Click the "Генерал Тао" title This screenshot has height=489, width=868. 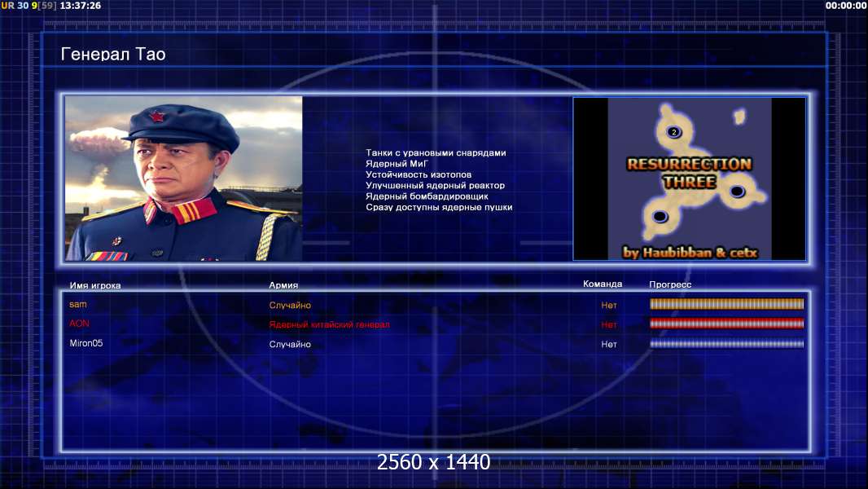click(x=113, y=55)
